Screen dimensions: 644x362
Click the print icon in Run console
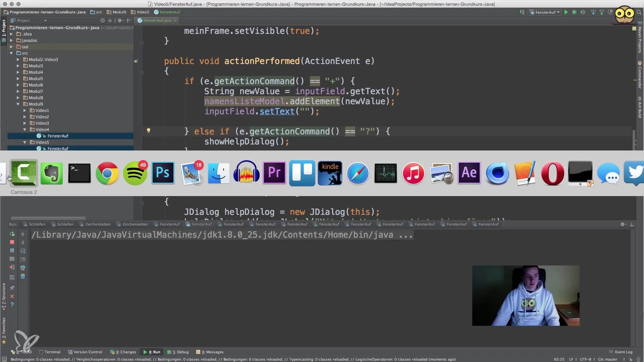[x=23, y=268]
